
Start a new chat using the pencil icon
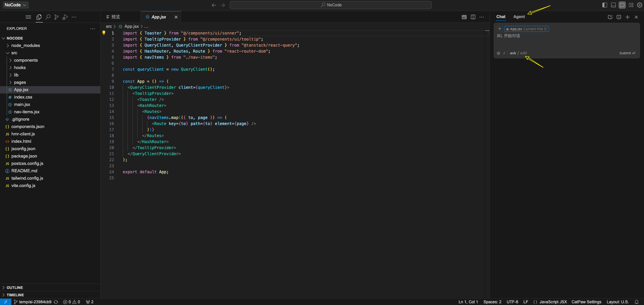[x=610, y=17]
